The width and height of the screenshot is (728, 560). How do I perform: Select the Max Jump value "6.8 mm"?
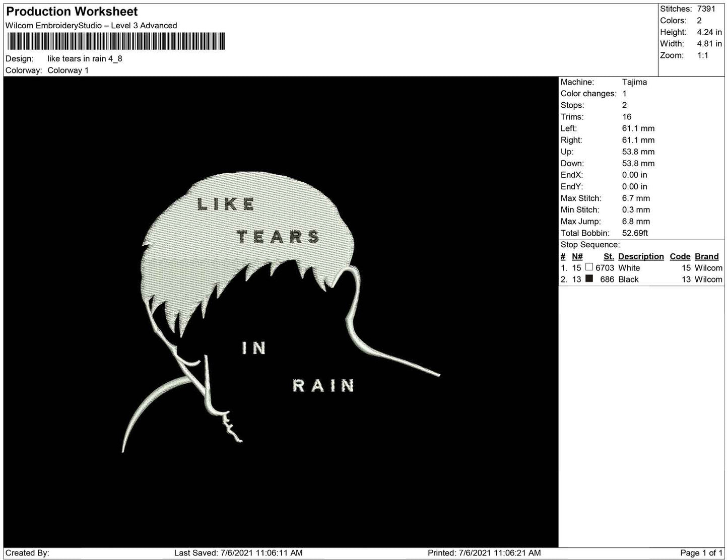tap(636, 222)
